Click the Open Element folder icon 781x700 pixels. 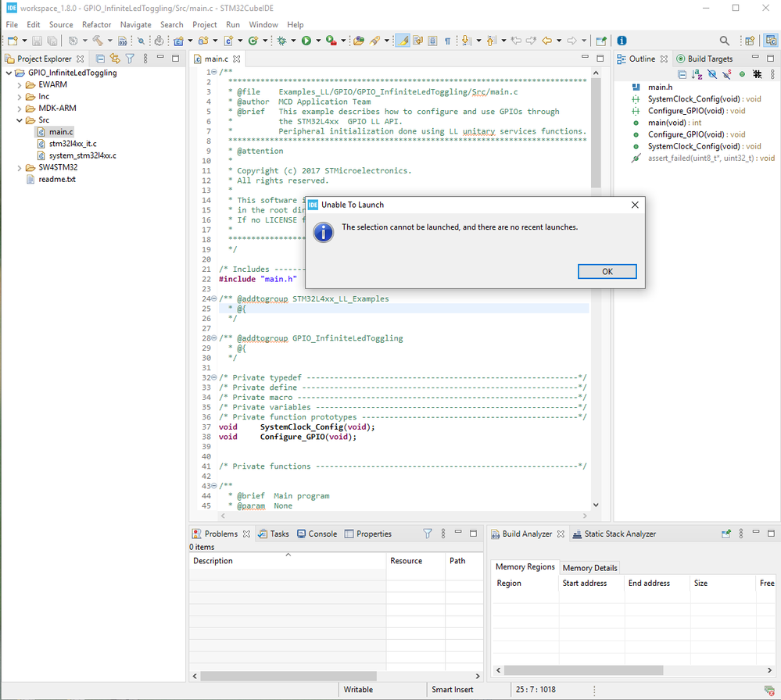tap(359, 41)
